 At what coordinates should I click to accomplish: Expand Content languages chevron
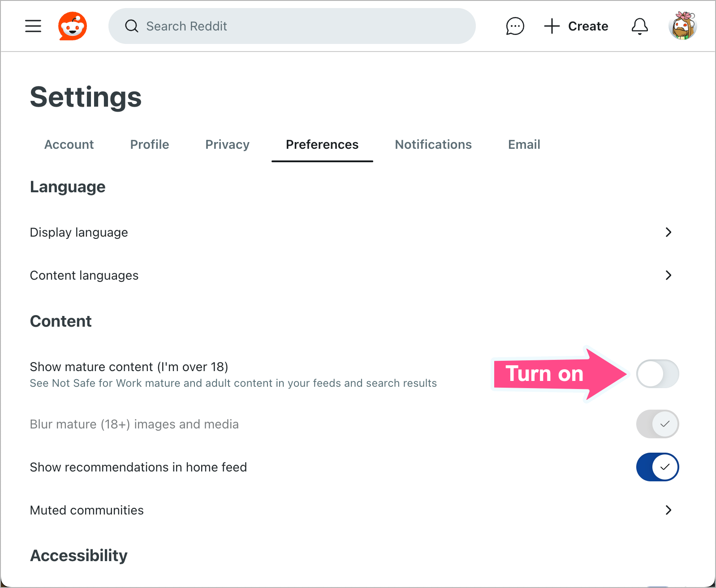(x=668, y=275)
